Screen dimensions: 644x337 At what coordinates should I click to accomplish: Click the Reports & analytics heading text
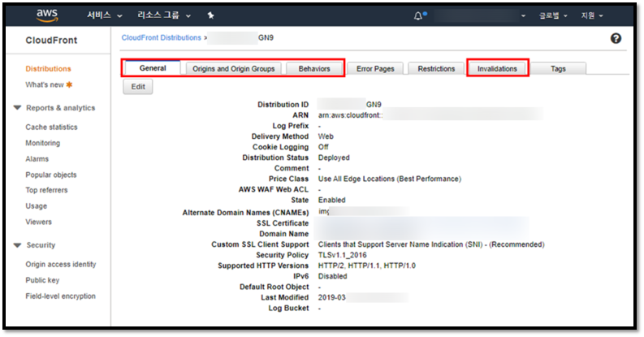[60, 108]
